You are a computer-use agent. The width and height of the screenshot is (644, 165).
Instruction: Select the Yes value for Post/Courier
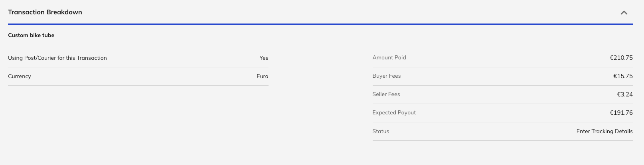click(x=264, y=58)
